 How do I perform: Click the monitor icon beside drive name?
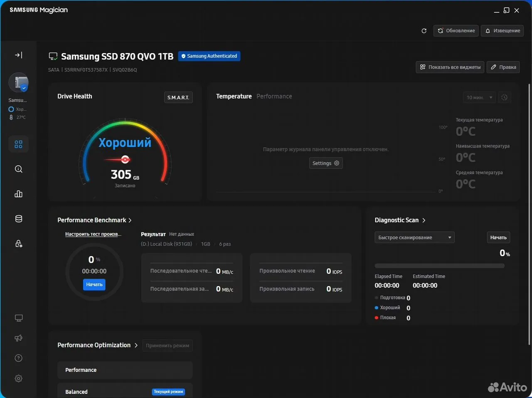[x=53, y=57]
